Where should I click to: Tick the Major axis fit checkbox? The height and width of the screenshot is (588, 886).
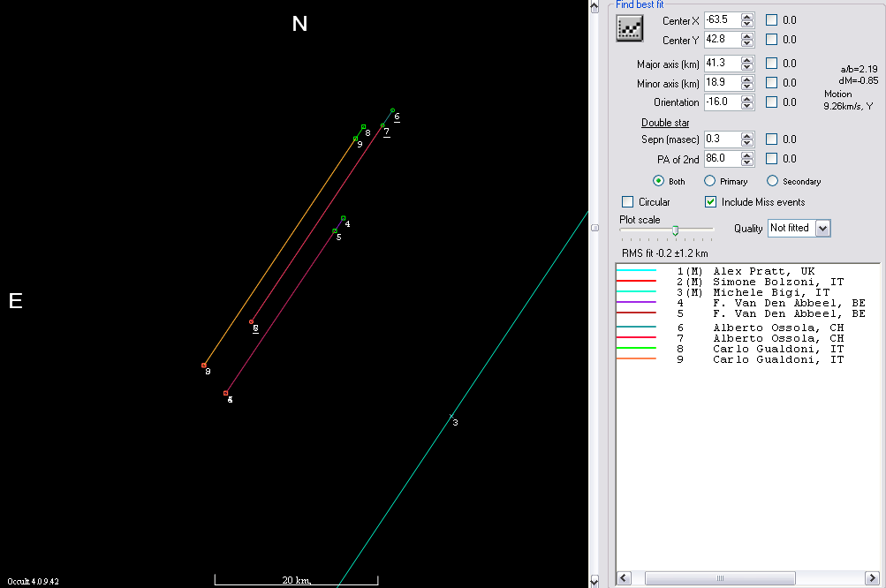click(771, 63)
